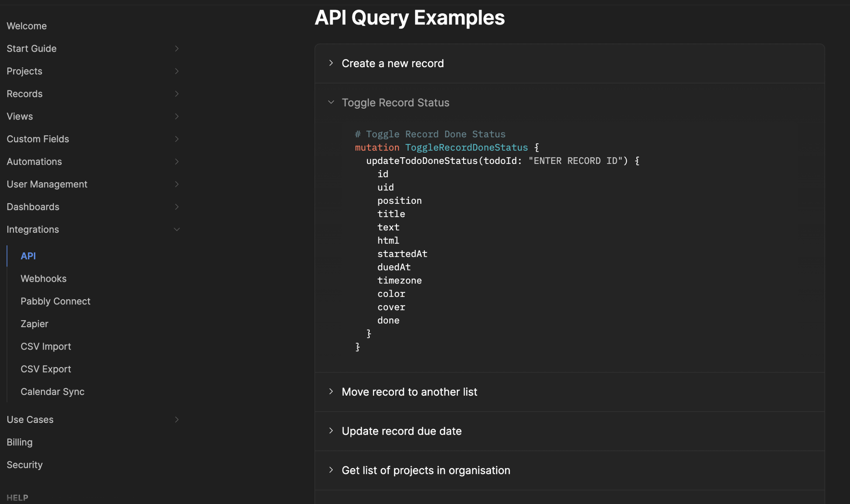Screen dimensions: 850x504
Task: Collapse the Toggle Record Status chevron
Action: click(x=331, y=102)
